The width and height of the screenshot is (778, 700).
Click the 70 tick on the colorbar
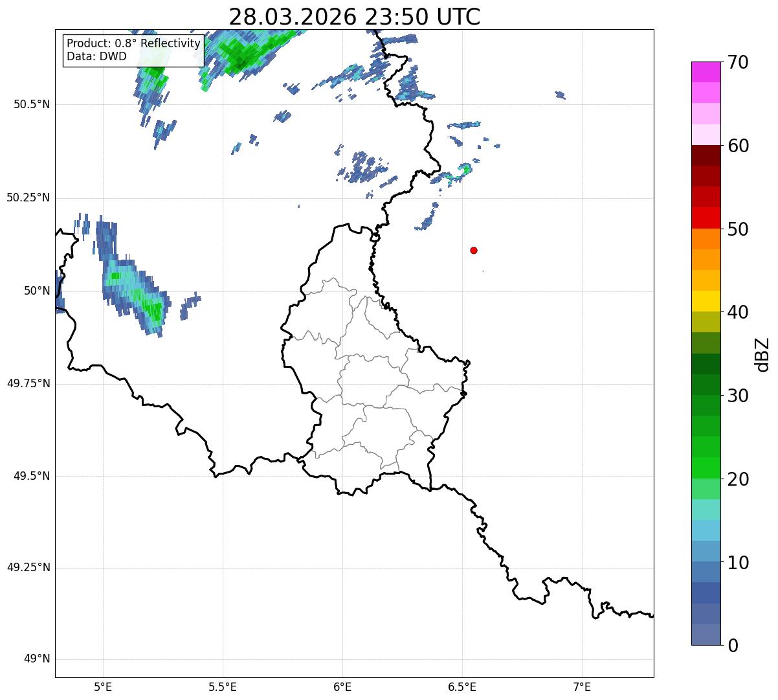pyautogui.click(x=738, y=62)
